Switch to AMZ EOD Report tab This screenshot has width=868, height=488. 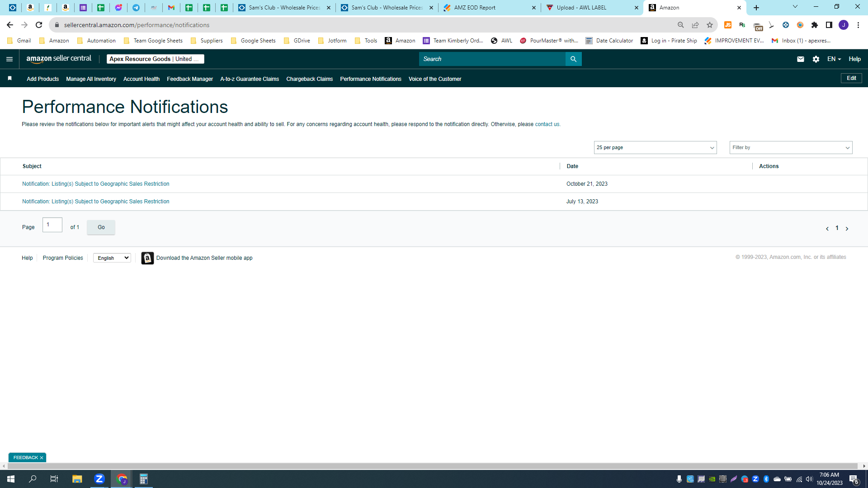(x=490, y=8)
